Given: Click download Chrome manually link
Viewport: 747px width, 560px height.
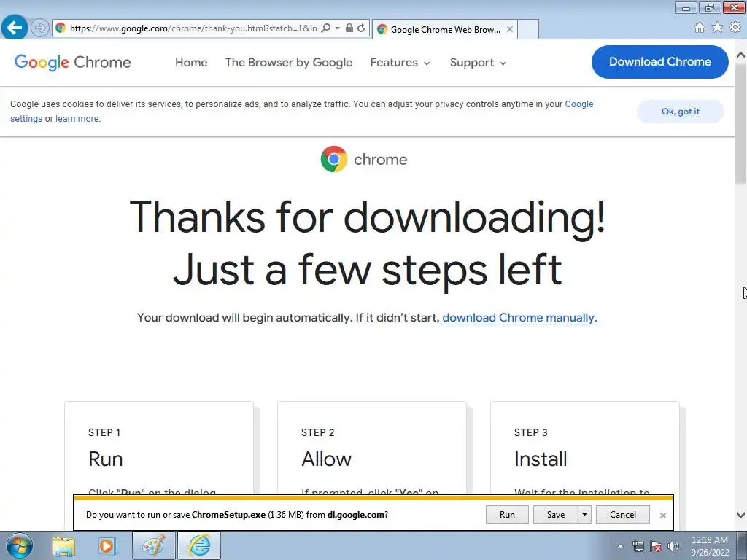Looking at the screenshot, I should [519, 318].
